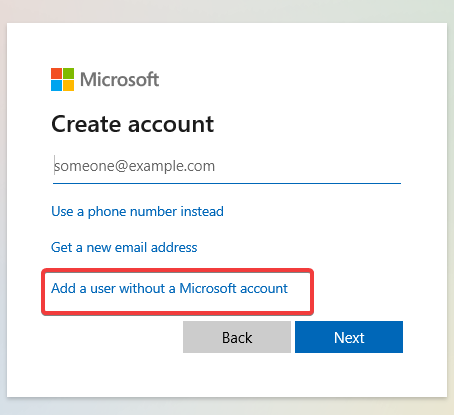Click 'Microsoft account' in the highlighted link
The height and width of the screenshot is (415, 454).
233,288
